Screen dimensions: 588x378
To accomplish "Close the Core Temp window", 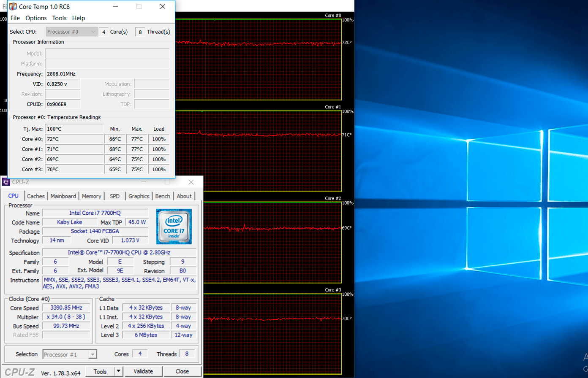I will [163, 6].
